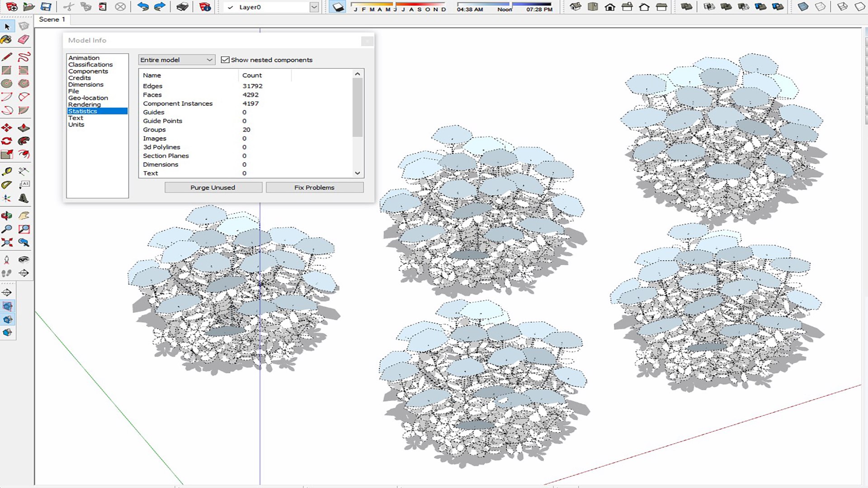Click scroll up arrow in statistics list
Image resolution: width=868 pixels, height=488 pixels.
point(358,74)
